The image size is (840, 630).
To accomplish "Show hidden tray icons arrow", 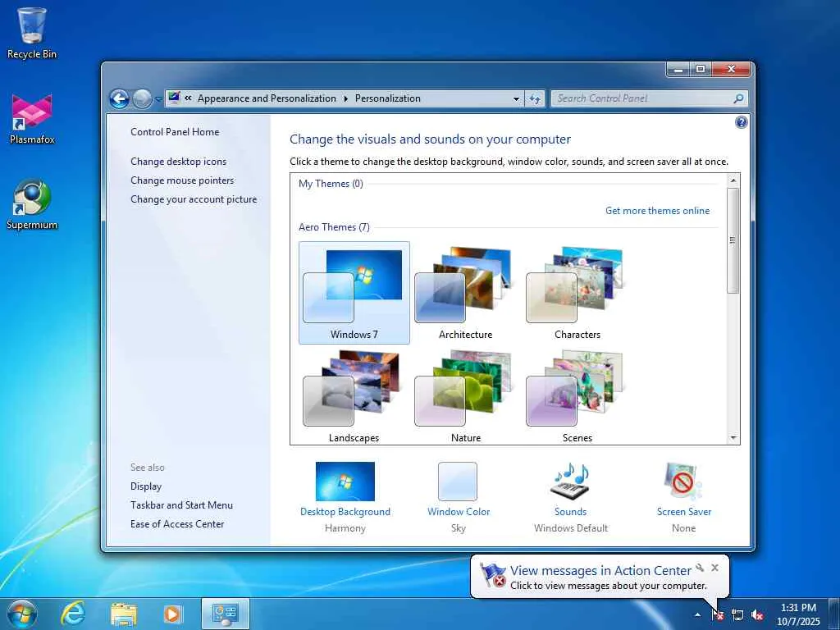I will click(697, 614).
